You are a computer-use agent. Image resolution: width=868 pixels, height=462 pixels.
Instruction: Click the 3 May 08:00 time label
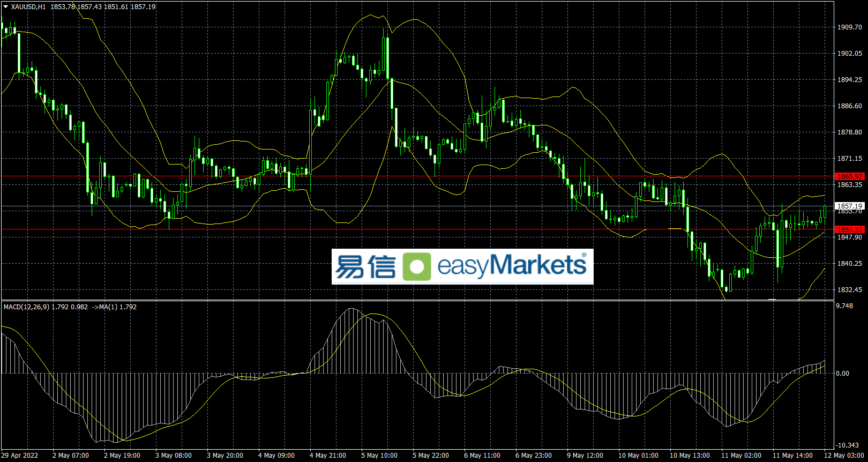[x=174, y=456]
